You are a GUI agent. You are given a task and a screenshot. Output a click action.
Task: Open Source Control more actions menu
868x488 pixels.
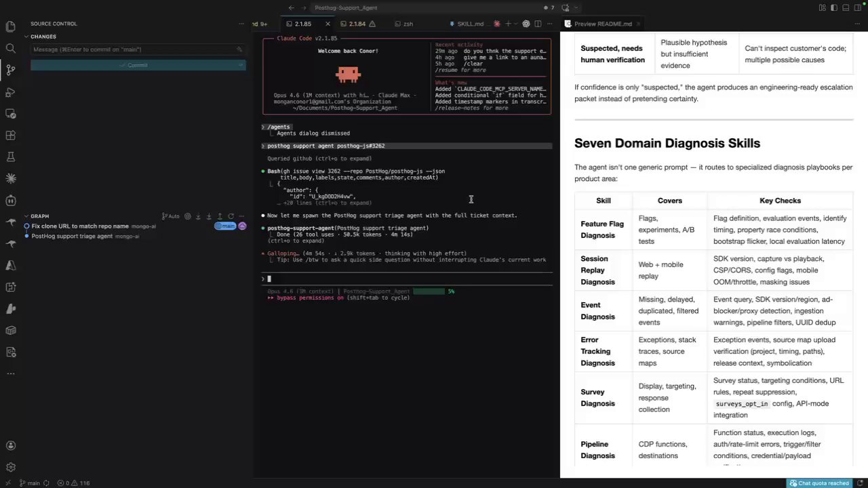[x=241, y=24]
